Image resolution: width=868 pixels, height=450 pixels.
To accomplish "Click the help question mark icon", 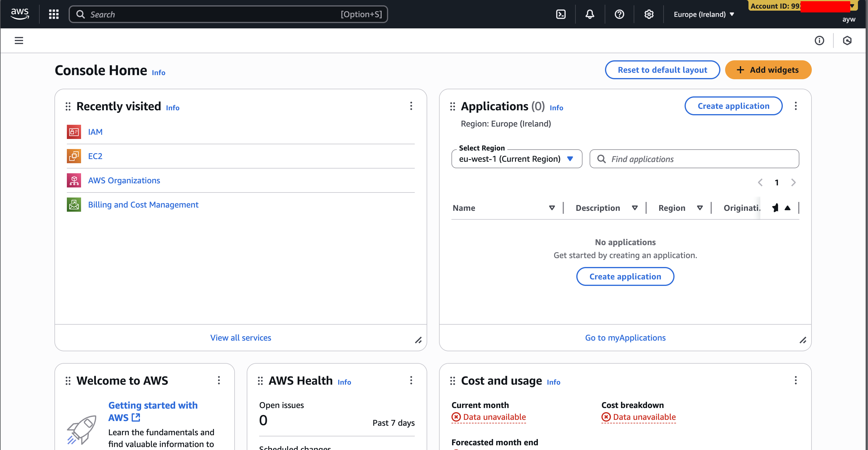I will [619, 14].
